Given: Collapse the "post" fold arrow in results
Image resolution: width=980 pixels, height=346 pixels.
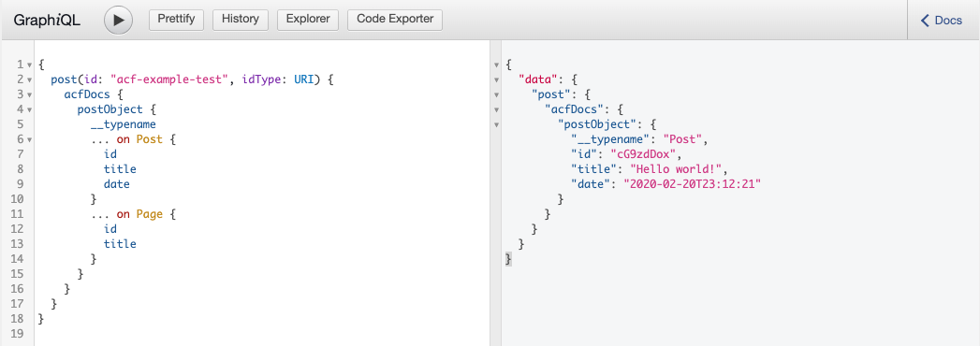Looking at the screenshot, I should [496, 95].
